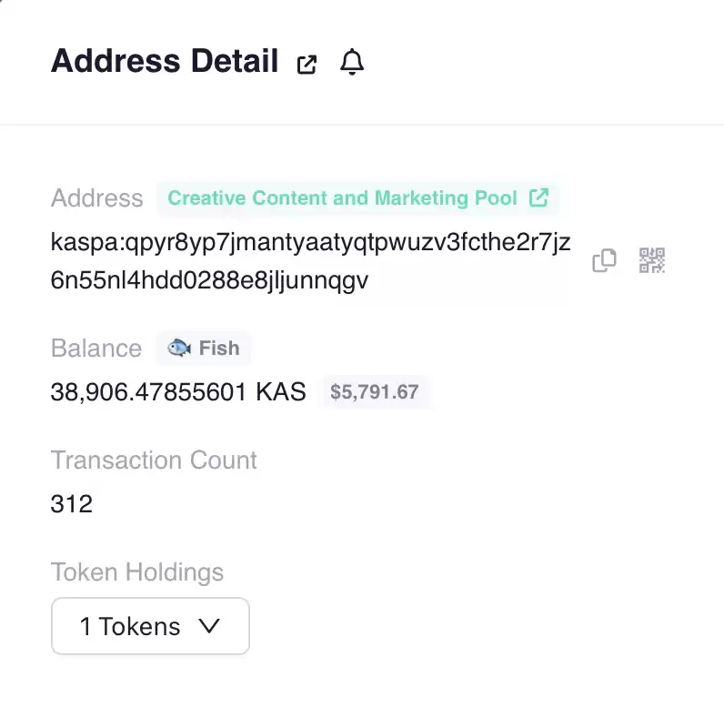Click the Transaction Count label
This screenshot has height=728, width=724.
click(154, 460)
